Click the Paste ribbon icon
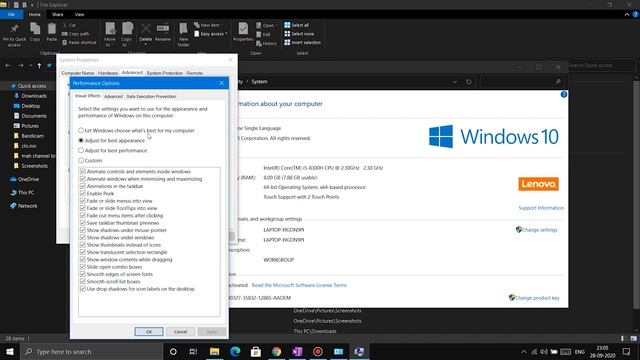Image resolution: width=640 pixels, height=360 pixels. point(51,32)
